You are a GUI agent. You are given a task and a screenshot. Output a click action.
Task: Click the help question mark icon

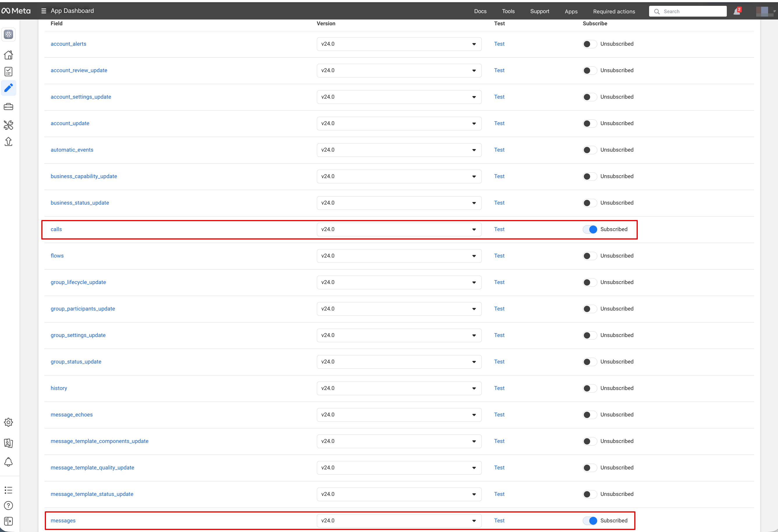8,506
